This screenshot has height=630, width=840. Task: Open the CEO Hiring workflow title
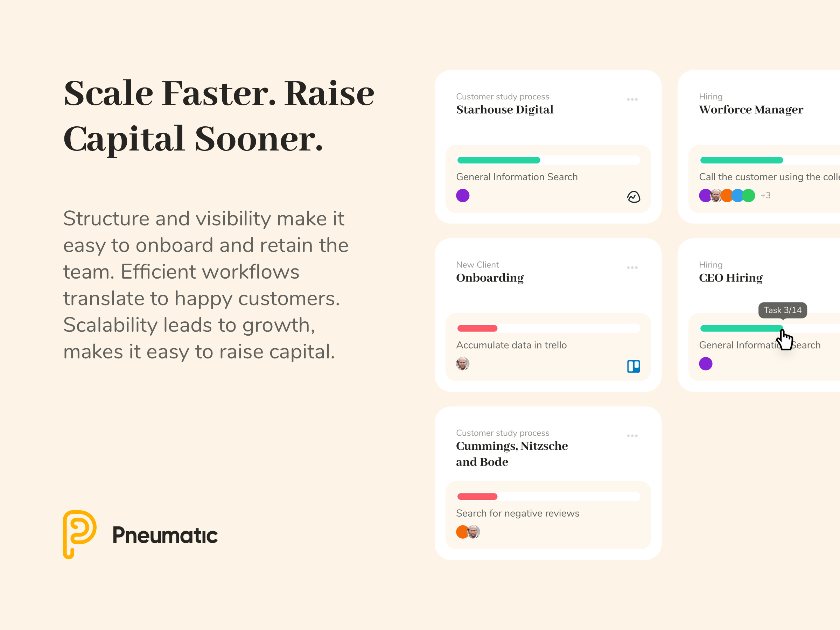tap(731, 278)
